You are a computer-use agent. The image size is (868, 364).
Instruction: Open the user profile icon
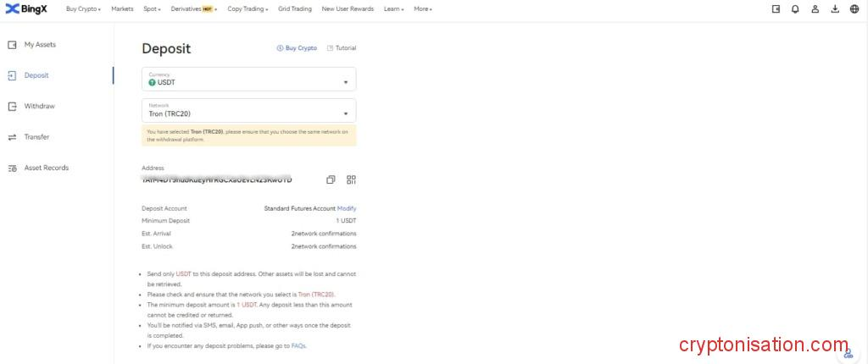(815, 9)
